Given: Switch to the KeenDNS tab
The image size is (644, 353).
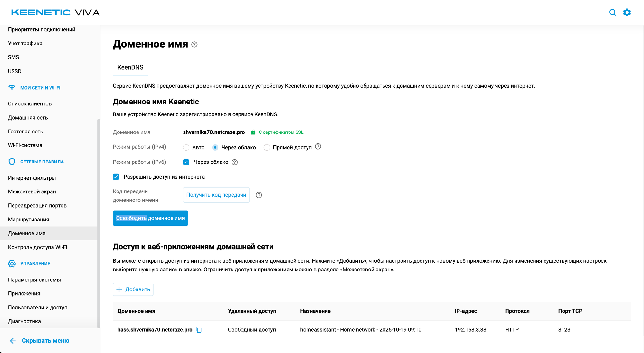Looking at the screenshot, I should 130,67.
